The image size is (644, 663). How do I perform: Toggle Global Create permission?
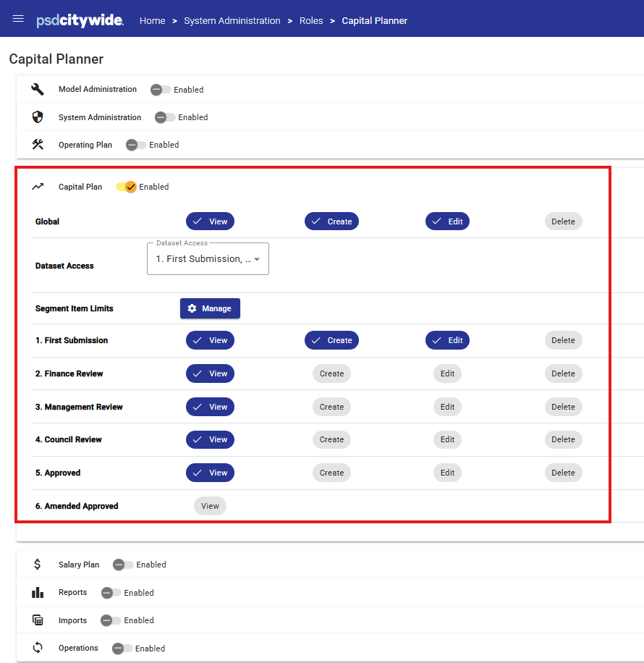pos(331,221)
